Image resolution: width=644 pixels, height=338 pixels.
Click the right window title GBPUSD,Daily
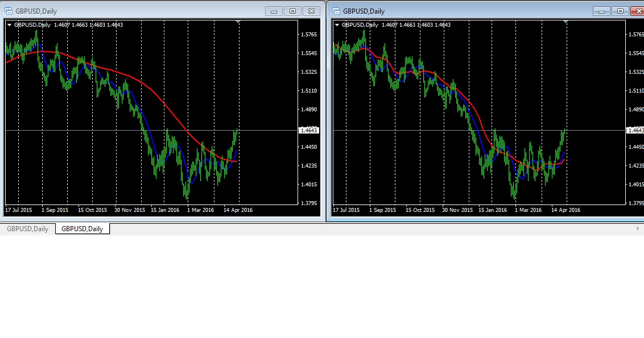click(364, 11)
